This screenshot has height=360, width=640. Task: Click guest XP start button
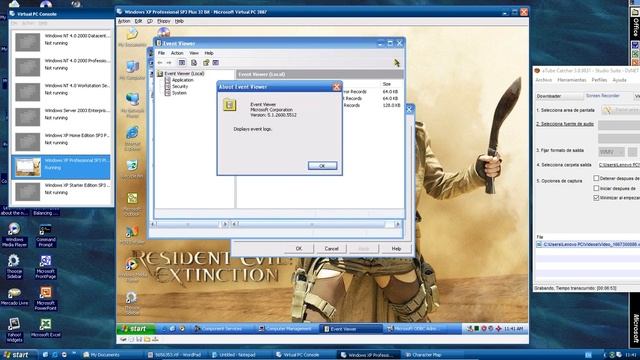(x=136, y=329)
